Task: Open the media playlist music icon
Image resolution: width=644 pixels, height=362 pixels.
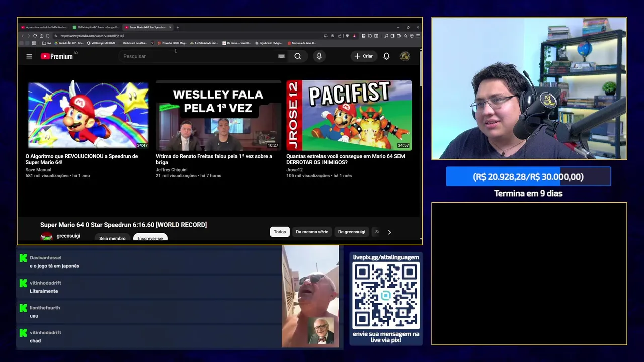Action: coord(386,36)
